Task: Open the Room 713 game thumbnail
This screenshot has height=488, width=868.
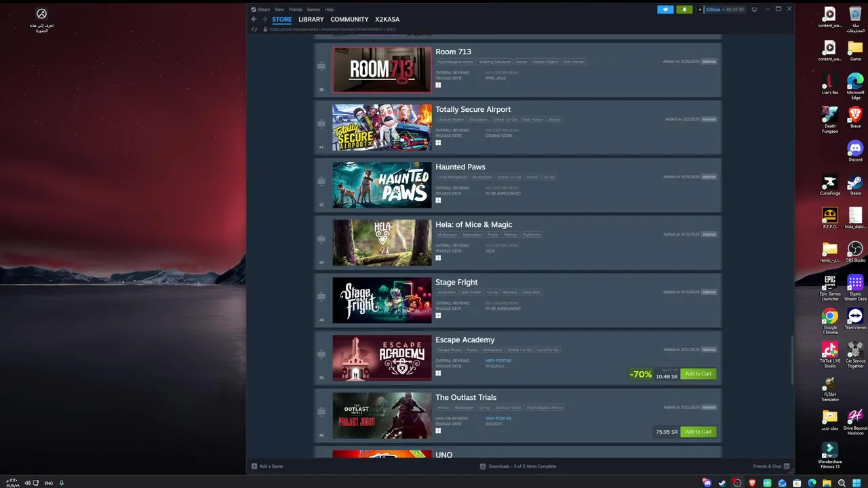Action: (x=382, y=69)
